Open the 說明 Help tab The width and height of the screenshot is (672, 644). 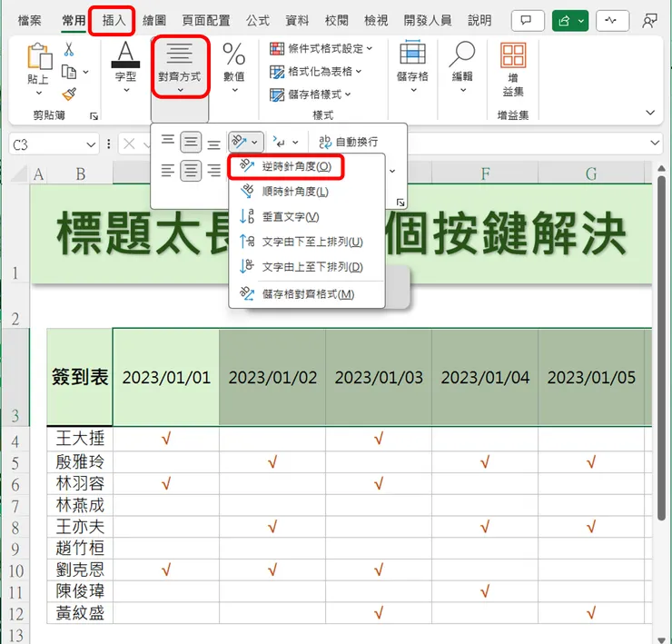point(479,21)
